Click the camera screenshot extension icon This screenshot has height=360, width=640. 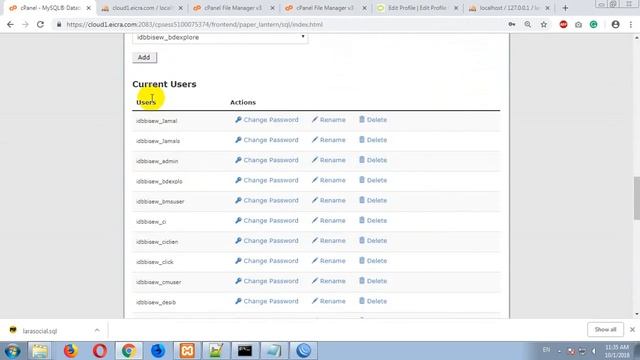coord(578,25)
